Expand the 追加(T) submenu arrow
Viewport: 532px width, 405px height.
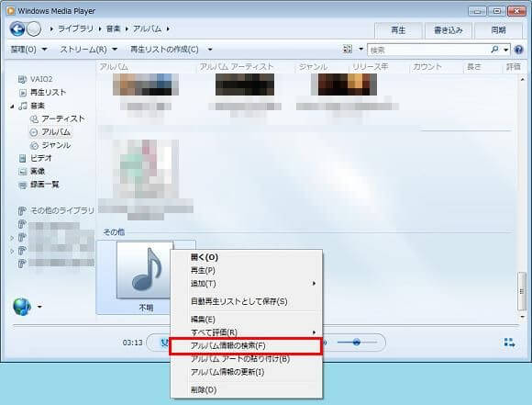click(x=315, y=284)
